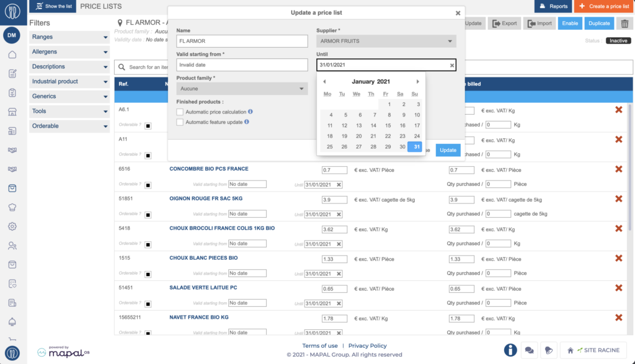Open the chef hat sidebar icon

[12, 207]
